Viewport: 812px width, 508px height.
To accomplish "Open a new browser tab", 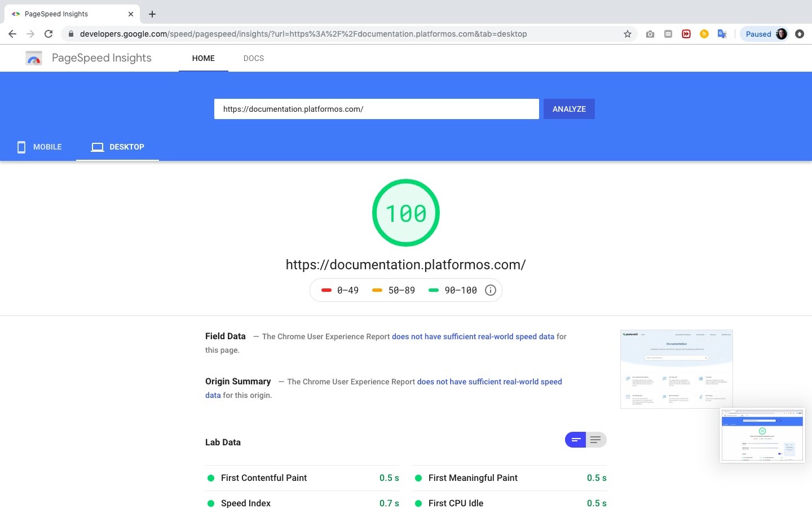I will [152, 14].
